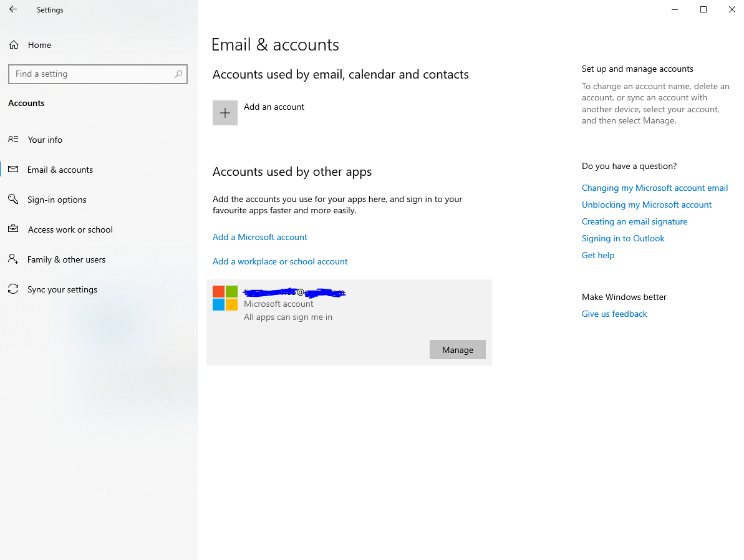Focus the Find a setting search box
The width and height of the screenshot is (744, 560).
(x=98, y=74)
